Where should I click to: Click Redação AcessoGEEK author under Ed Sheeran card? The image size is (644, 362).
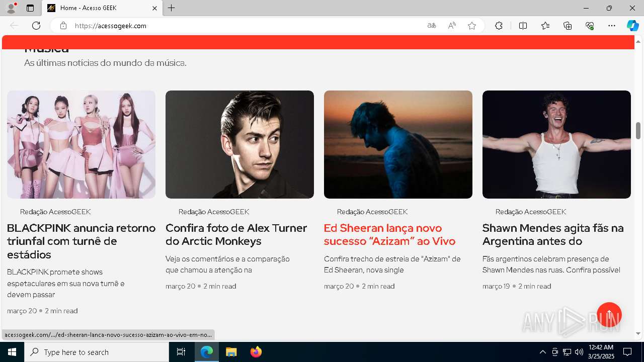tap(372, 212)
